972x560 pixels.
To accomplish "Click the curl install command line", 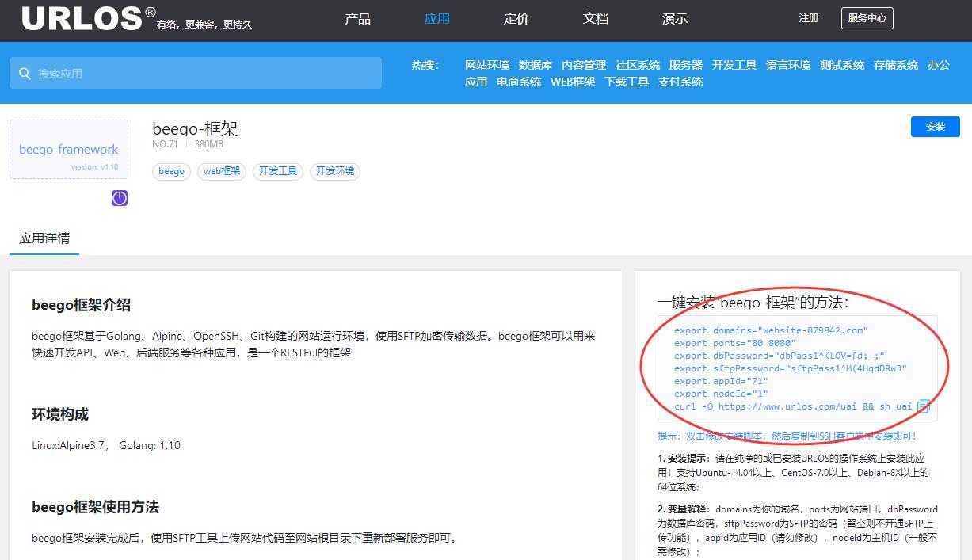I will tap(793, 406).
